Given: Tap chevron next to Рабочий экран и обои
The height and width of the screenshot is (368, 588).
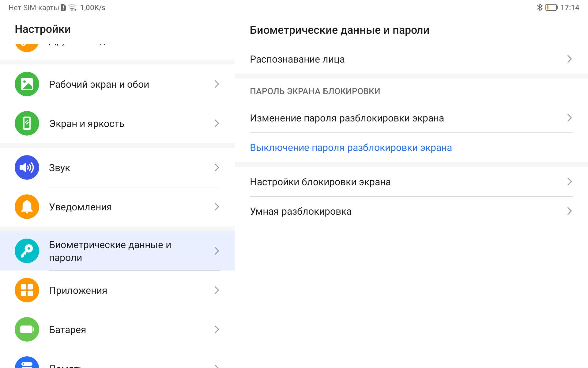Looking at the screenshot, I should click(217, 84).
